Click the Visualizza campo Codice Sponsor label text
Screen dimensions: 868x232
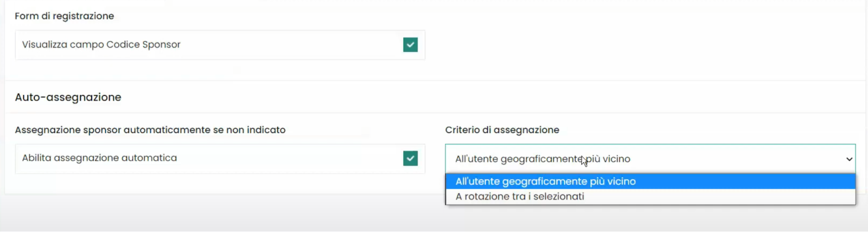tap(101, 45)
